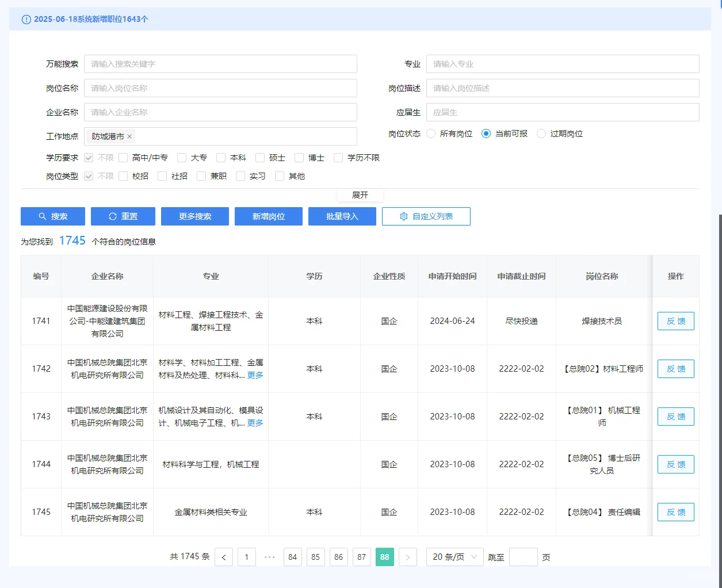Screen dimensions: 722x588
Task: Click the 焊接技术员 job title cell
Action: click(x=602, y=321)
